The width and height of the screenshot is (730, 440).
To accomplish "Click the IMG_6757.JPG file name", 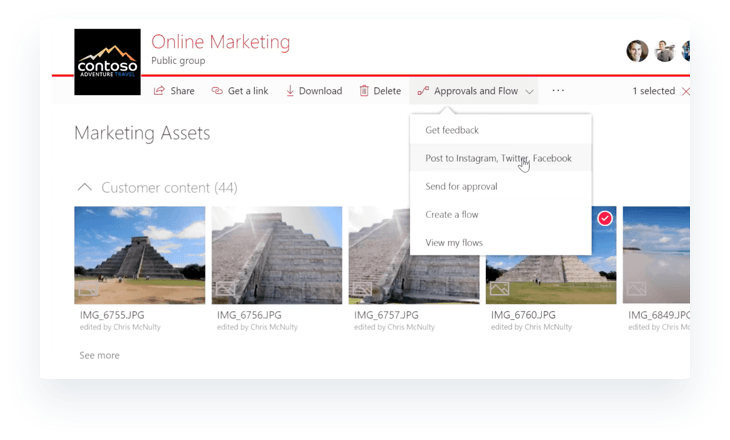I will (x=386, y=315).
